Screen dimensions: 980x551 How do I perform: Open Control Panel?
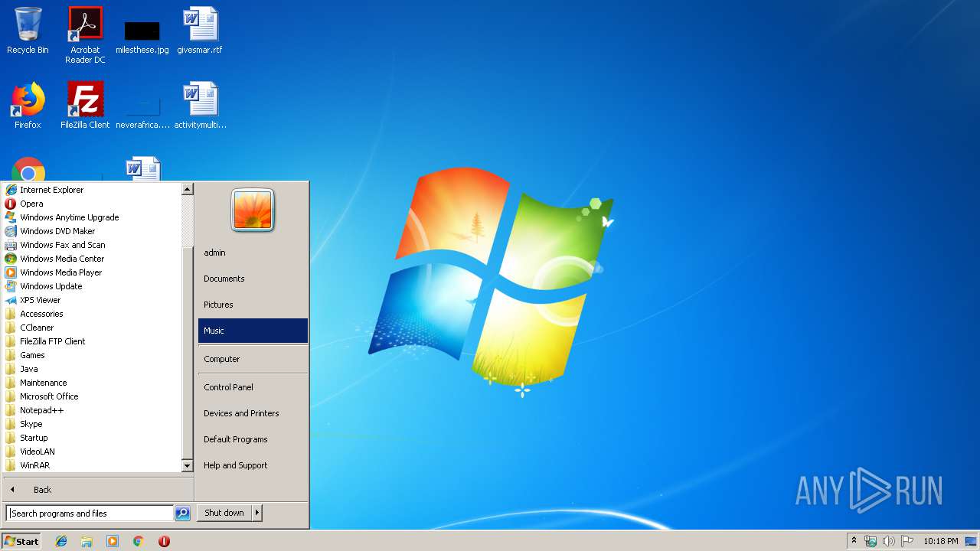click(253, 387)
